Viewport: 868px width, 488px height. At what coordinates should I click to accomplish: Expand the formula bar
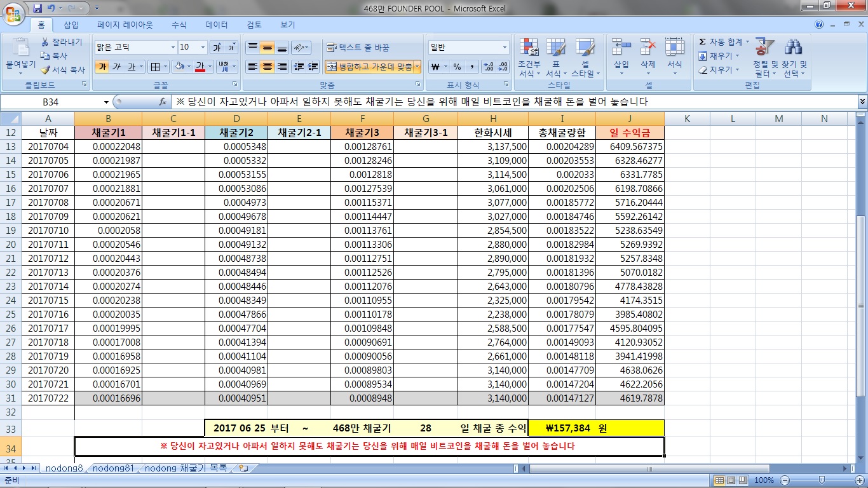862,102
